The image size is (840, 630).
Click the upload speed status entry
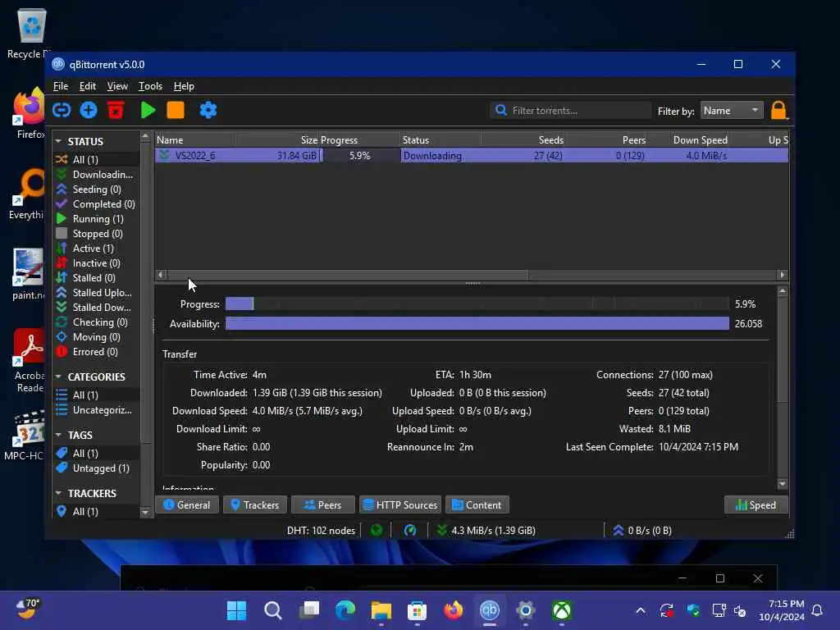coord(641,531)
